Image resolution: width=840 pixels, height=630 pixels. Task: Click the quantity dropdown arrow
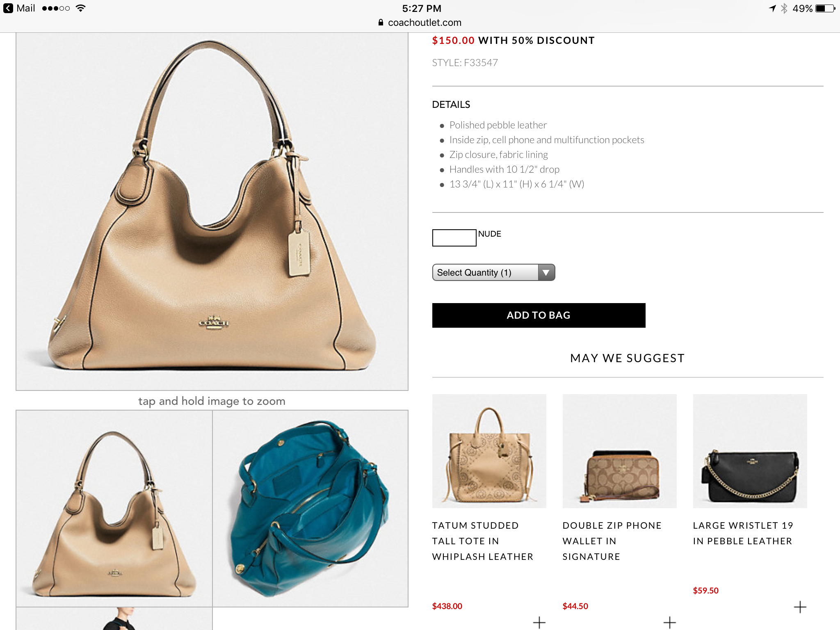(x=546, y=272)
